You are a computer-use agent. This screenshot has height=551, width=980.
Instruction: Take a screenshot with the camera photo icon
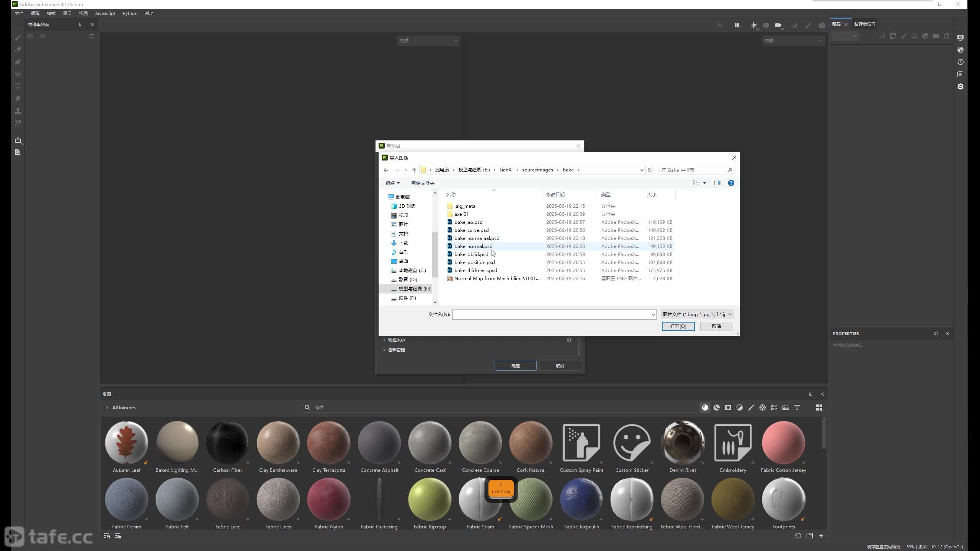(822, 25)
